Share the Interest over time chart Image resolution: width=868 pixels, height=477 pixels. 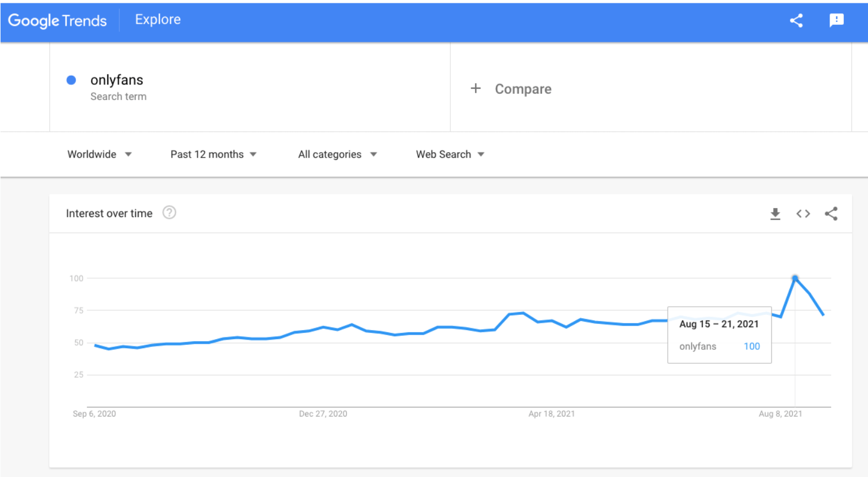point(831,214)
